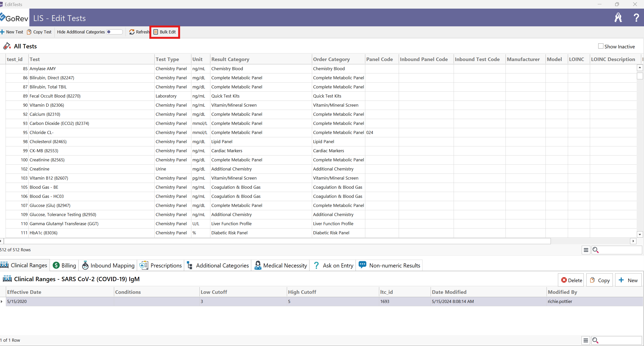Open Bulk Edit
Screen dimensions: 644x346
tap(165, 32)
